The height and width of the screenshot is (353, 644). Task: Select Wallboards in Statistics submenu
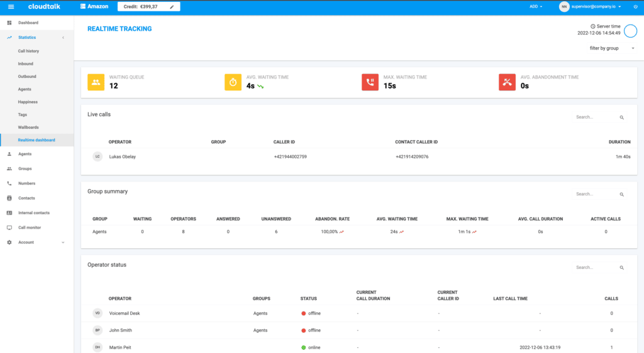click(x=28, y=128)
